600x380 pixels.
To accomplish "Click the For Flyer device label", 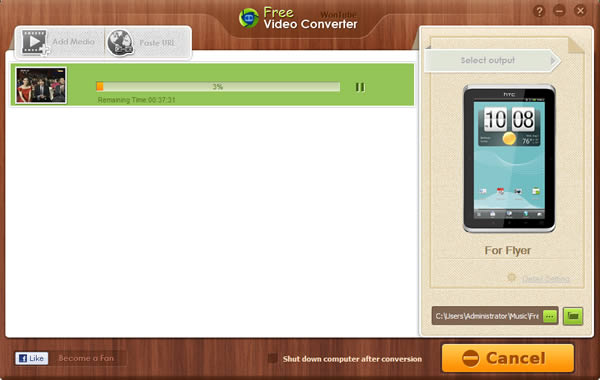I will (507, 250).
